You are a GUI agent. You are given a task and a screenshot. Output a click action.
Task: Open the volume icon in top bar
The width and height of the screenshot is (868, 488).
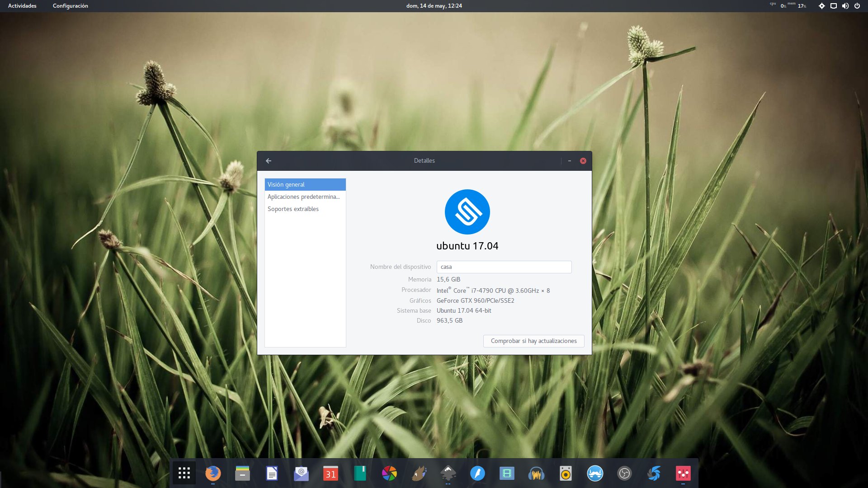click(845, 6)
